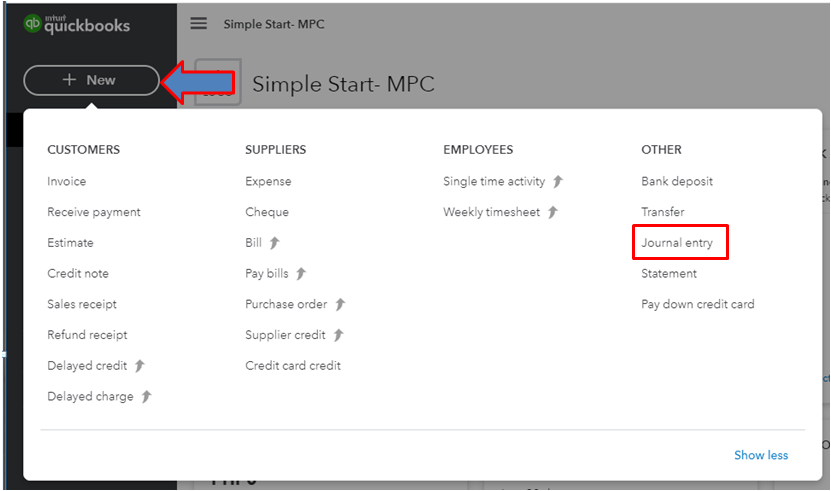Viewport: 831px width, 491px height.
Task: Choose Delayed charge option
Action: pyautogui.click(x=90, y=397)
